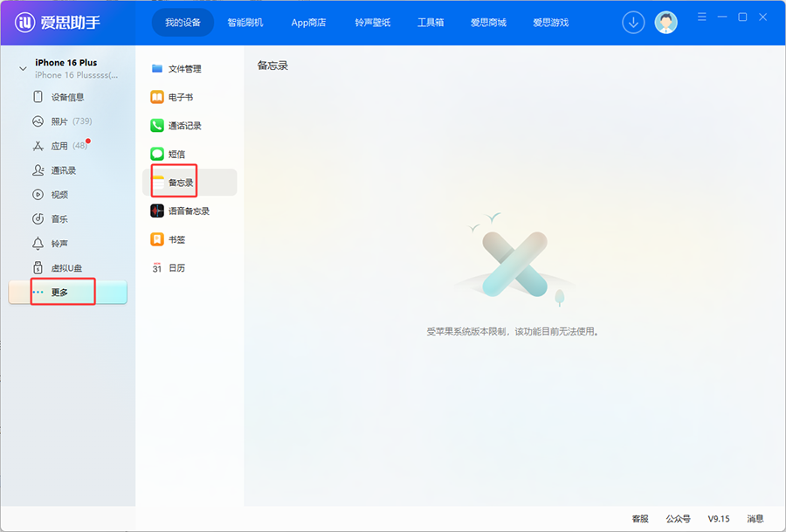Select the 虚拟U盘 sidebar label

[66, 268]
